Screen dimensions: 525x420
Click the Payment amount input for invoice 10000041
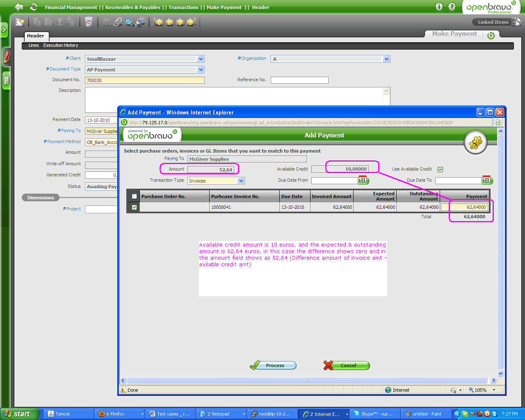[465, 208]
